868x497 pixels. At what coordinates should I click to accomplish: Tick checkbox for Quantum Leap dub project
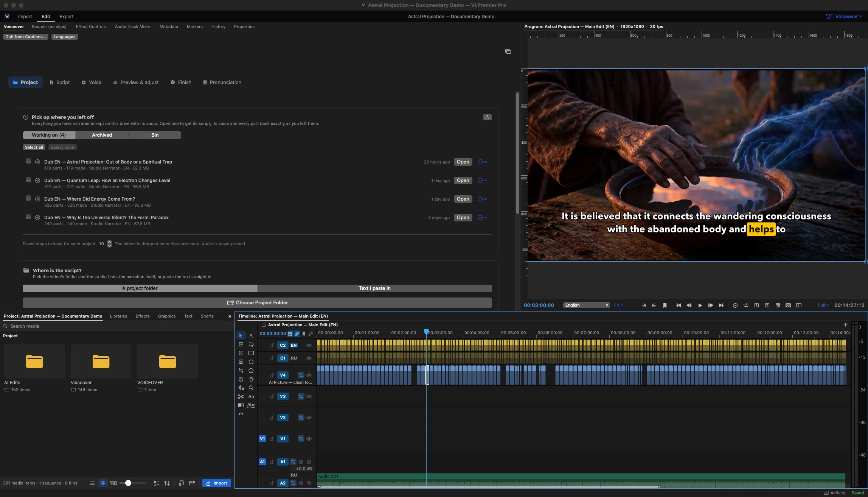tap(28, 180)
